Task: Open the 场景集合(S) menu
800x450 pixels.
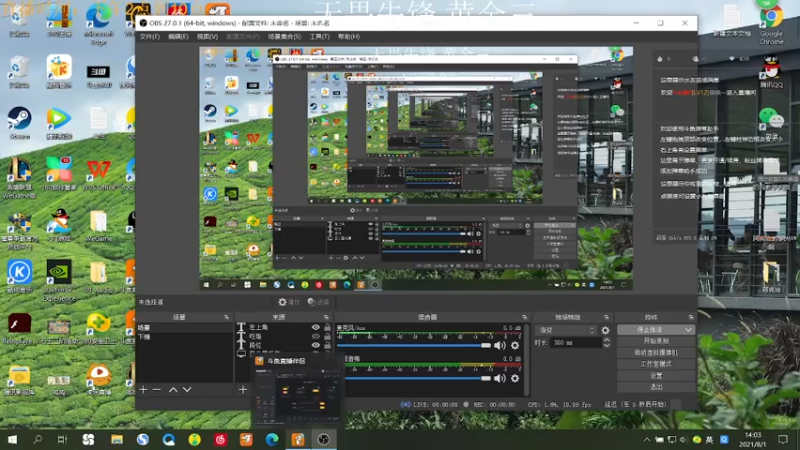Action: [284, 37]
